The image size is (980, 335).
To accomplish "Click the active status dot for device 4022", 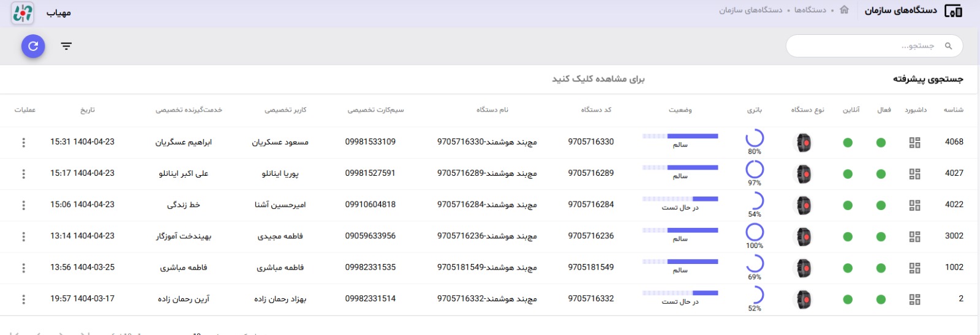I will (881, 205).
